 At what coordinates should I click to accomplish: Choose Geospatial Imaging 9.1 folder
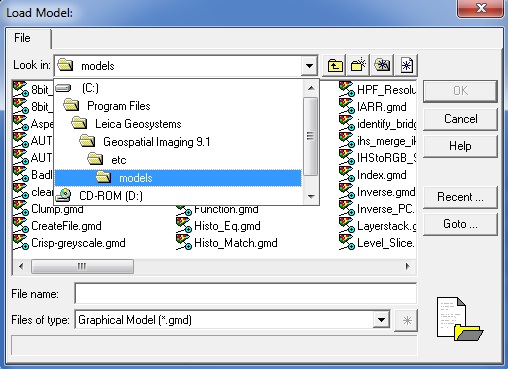[x=157, y=142]
